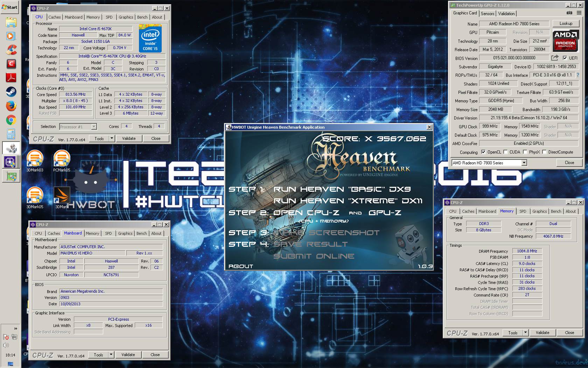Viewport: 588px width, 368px height.
Task: Click the GPU-Z link in Step 2
Action: click(x=385, y=213)
